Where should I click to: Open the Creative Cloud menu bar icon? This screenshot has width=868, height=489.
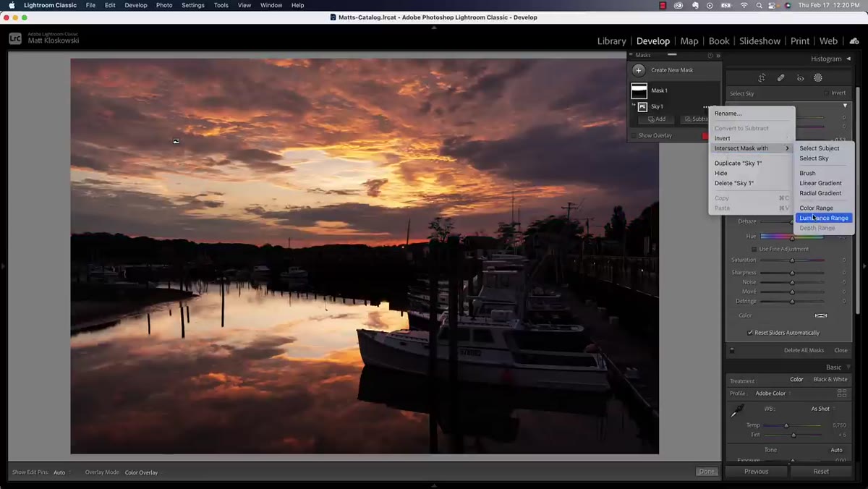[x=678, y=5]
